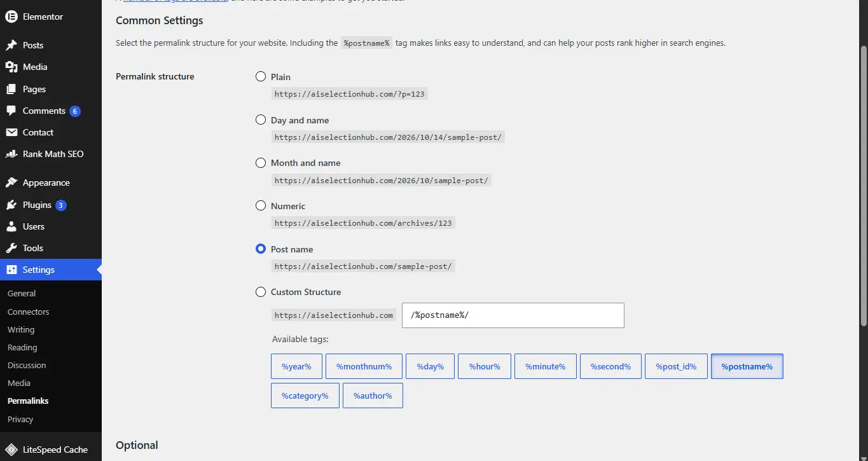
Task: Toggle the %postname% tag button
Action: click(x=747, y=366)
